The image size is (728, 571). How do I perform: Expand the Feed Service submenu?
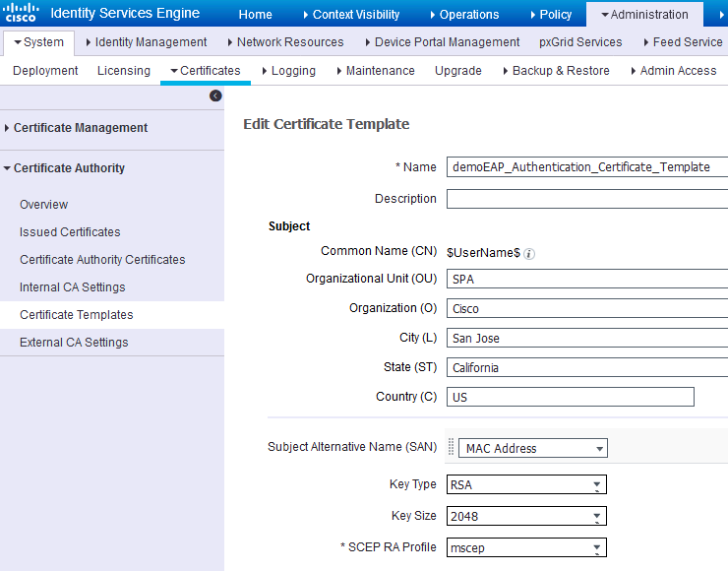(x=683, y=42)
